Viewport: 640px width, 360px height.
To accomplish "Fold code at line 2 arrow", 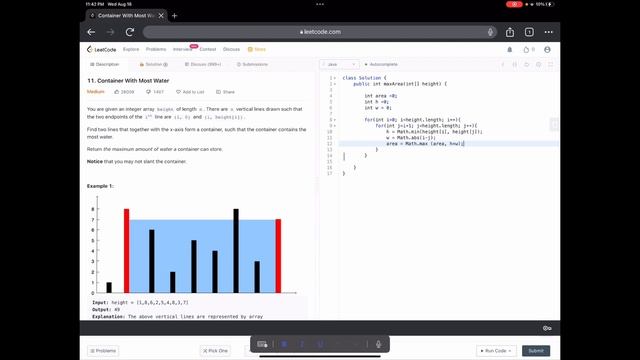I will point(335,84).
